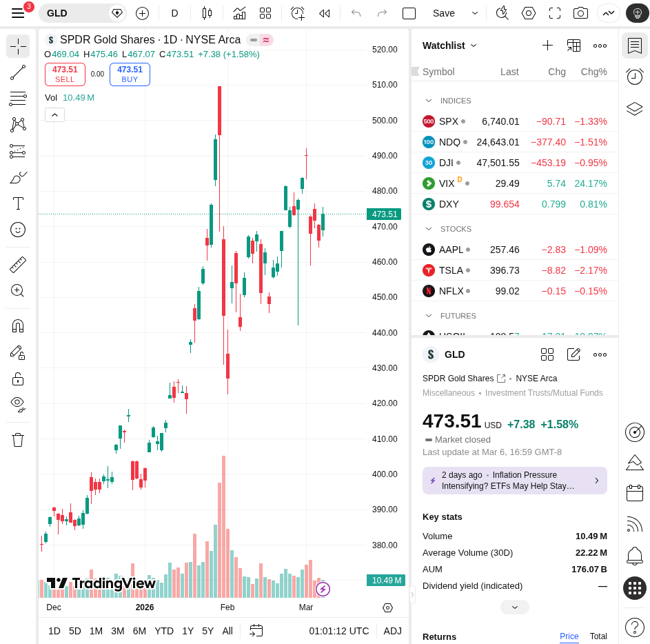Collapse the INDICES group in the watchlist
This screenshot has height=644, width=650.
(x=430, y=101)
